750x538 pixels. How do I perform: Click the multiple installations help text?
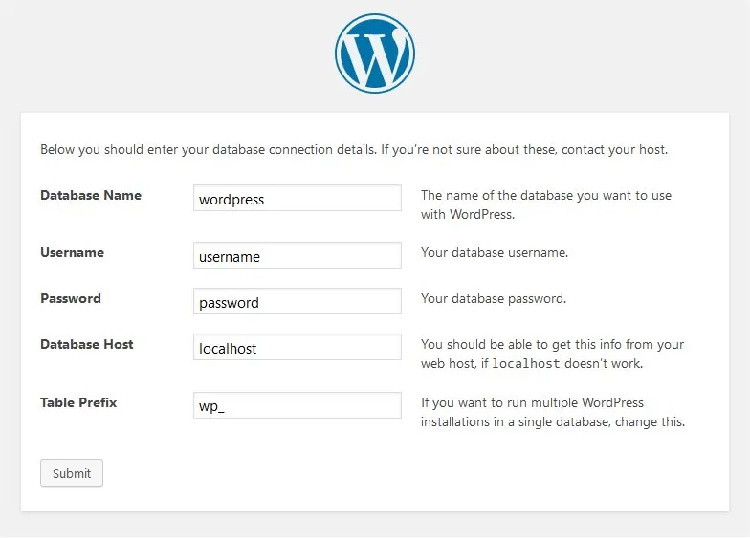pos(553,412)
